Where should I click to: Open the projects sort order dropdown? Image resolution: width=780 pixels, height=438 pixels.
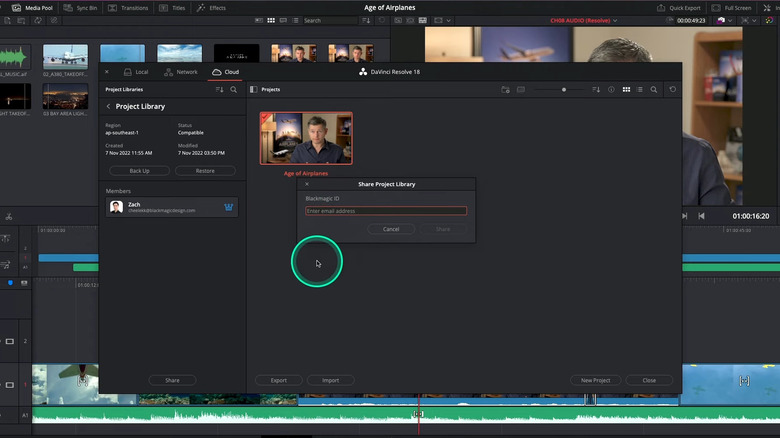[x=596, y=89]
